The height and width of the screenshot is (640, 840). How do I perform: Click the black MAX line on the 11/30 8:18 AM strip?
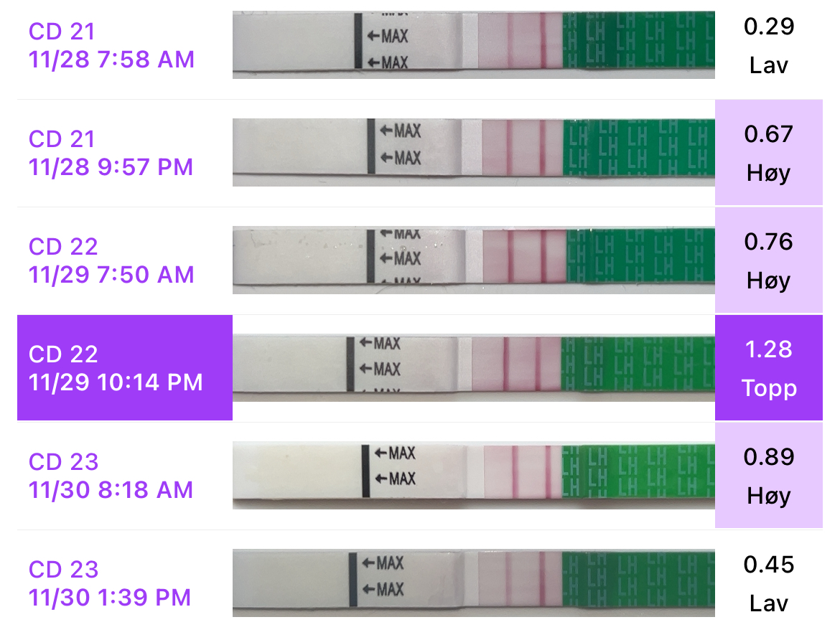click(366, 470)
